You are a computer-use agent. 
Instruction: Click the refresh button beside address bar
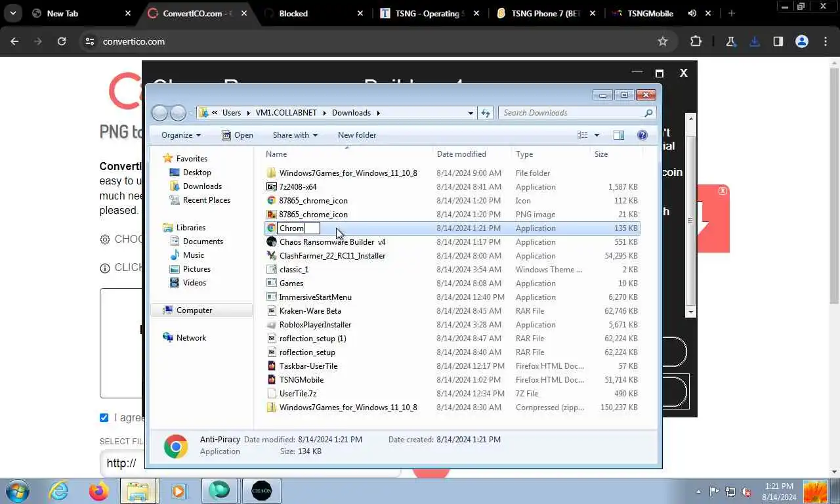click(x=486, y=113)
